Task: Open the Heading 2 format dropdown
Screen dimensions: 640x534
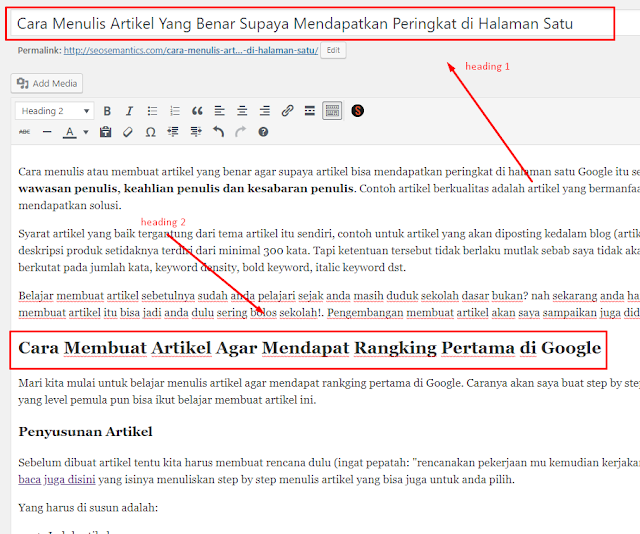Action: coord(55,111)
